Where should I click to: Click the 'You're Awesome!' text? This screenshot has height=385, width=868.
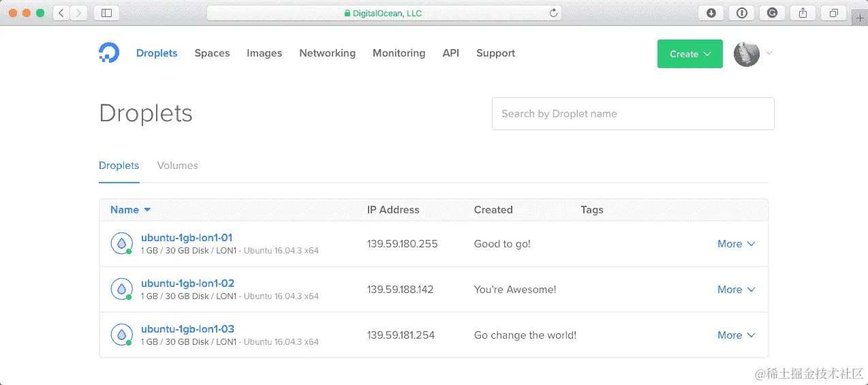(515, 290)
